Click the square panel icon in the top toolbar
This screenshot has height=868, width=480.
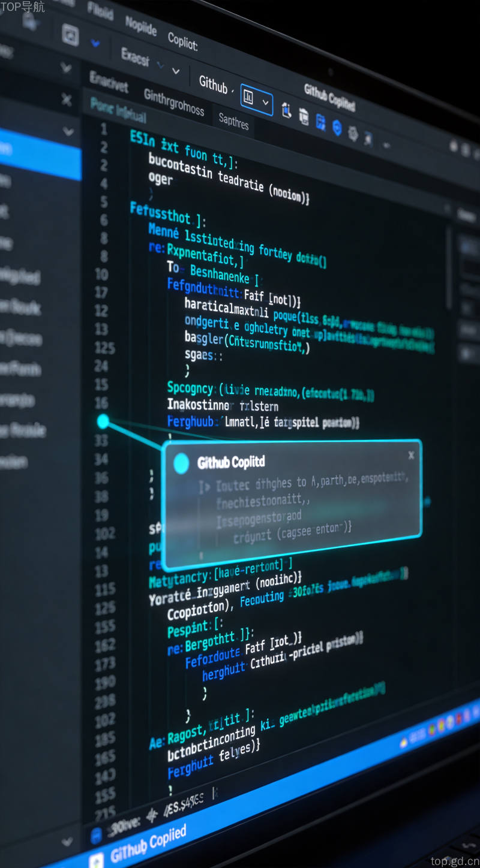(x=70, y=34)
